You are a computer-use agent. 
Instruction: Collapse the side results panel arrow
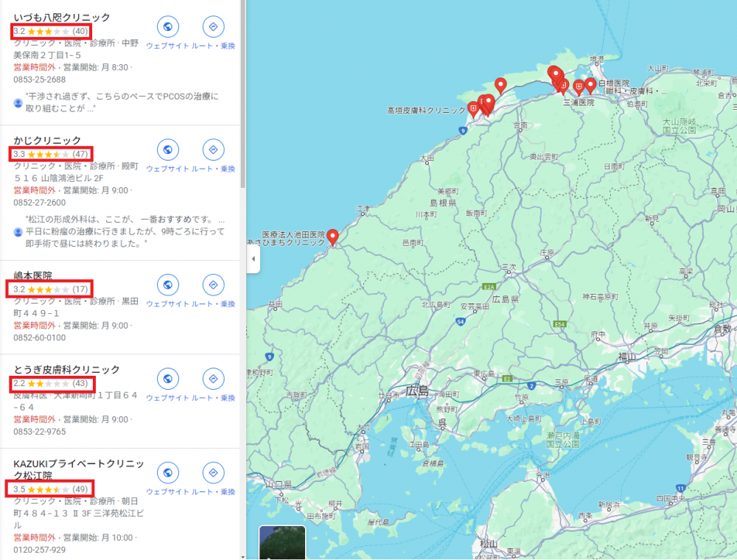[x=254, y=259]
